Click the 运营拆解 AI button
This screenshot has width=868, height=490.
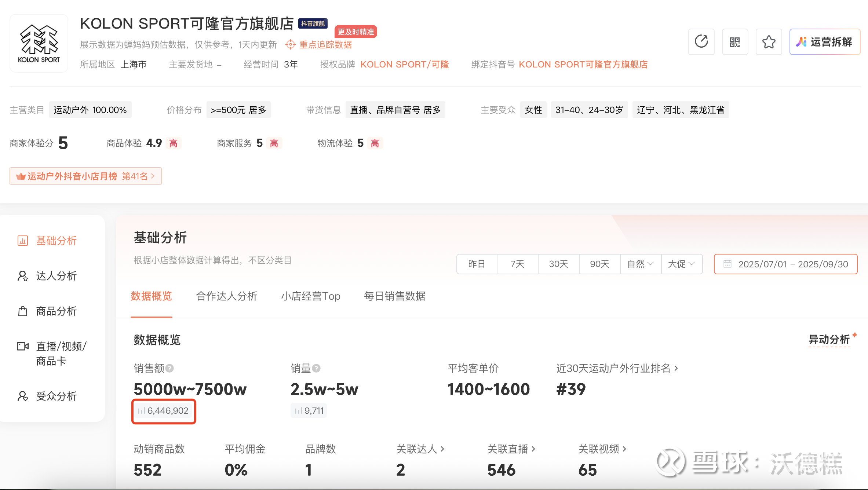pyautogui.click(x=824, y=42)
